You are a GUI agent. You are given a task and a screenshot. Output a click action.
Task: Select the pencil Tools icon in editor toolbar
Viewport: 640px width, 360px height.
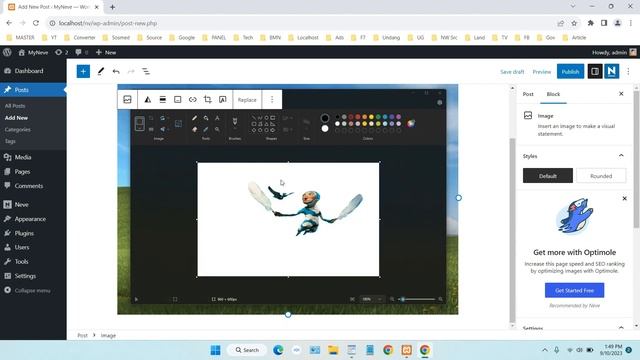tap(100, 71)
